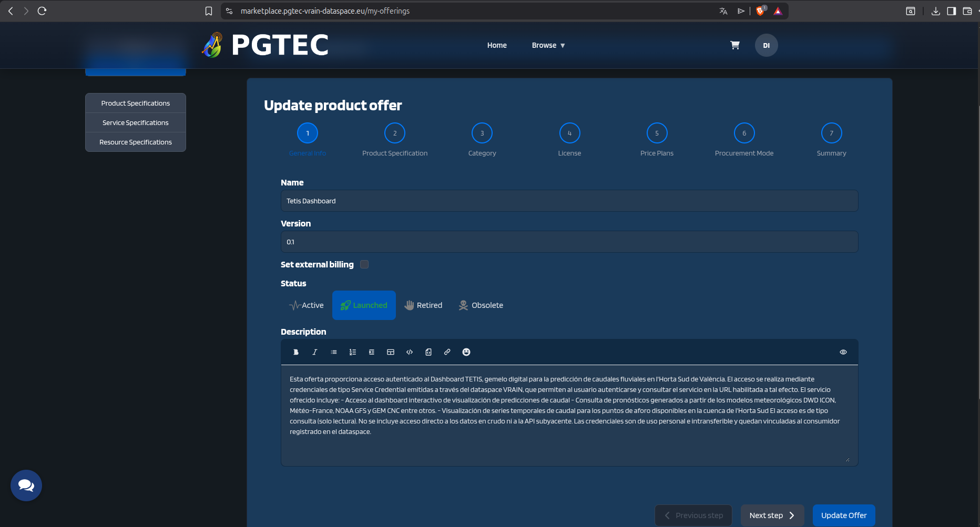Image resolution: width=980 pixels, height=527 pixels.
Task: Click the bold formatting icon
Action: (296, 352)
